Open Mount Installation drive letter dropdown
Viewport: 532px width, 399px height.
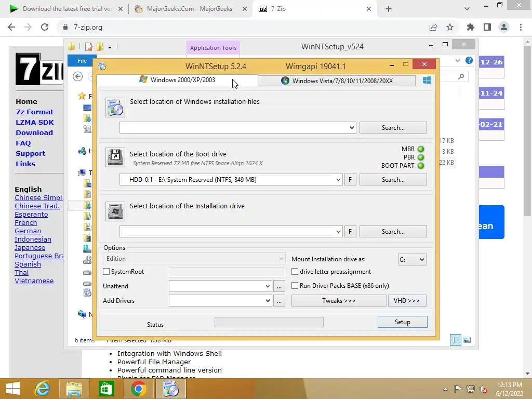(x=412, y=260)
